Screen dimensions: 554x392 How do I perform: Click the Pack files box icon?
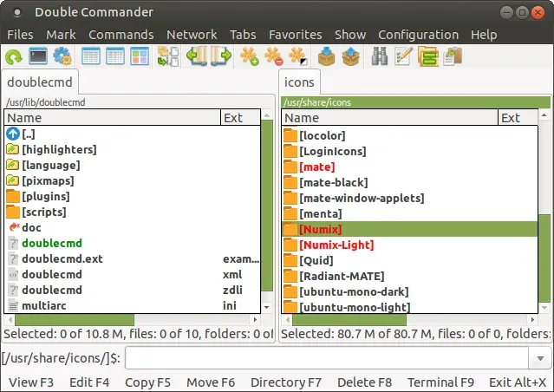pyautogui.click(x=326, y=56)
